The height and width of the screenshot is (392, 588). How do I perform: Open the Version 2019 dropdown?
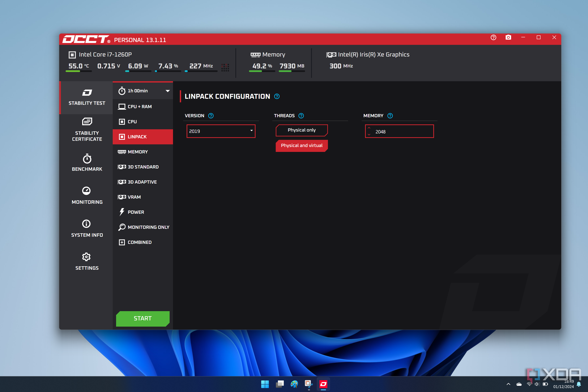tap(221, 131)
